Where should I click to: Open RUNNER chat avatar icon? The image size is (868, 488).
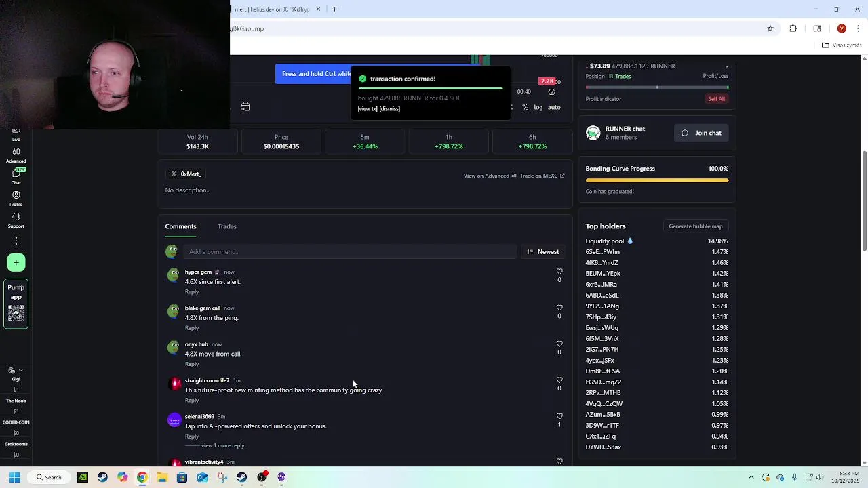593,132
